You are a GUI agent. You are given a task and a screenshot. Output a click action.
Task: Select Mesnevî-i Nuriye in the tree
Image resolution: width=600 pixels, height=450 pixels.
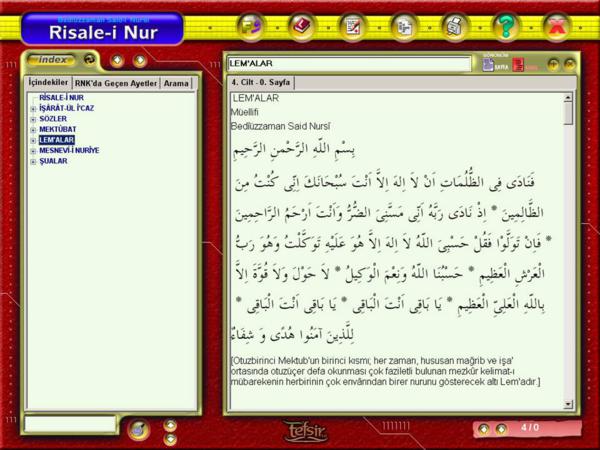point(70,150)
